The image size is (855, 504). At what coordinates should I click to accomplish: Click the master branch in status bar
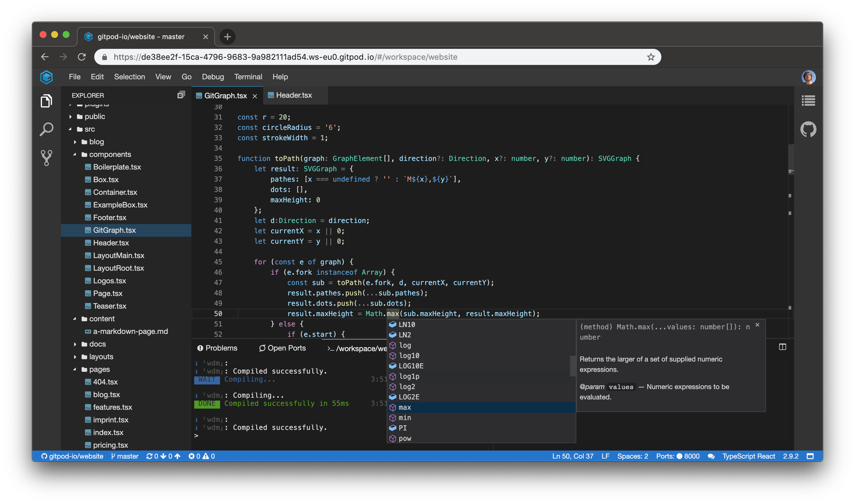coord(125,456)
